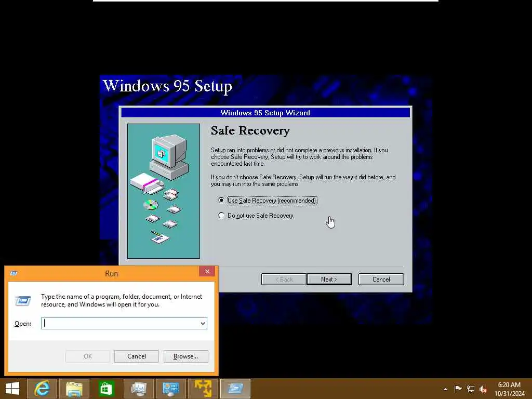
Task: Click the Windows 95 Setup Wizard title bar
Action: [x=265, y=113]
